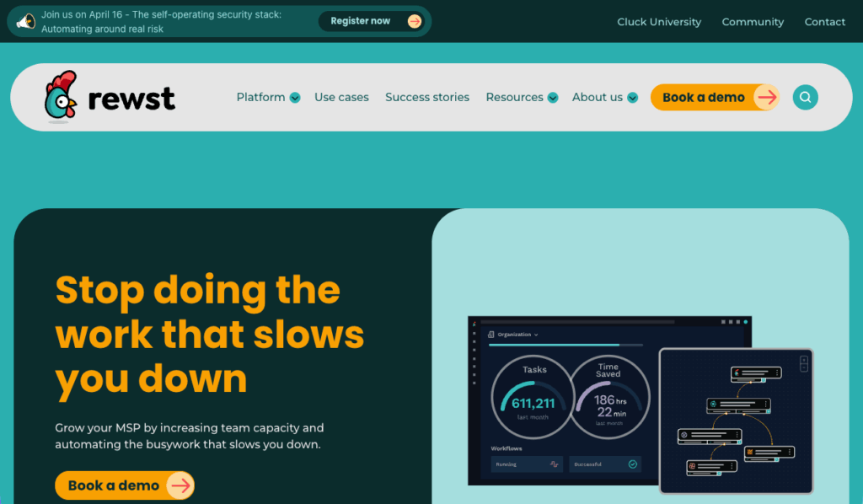Click the Register now arrow icon
The height and width of the screenshot is (504, 863).
tap(415, 21)
